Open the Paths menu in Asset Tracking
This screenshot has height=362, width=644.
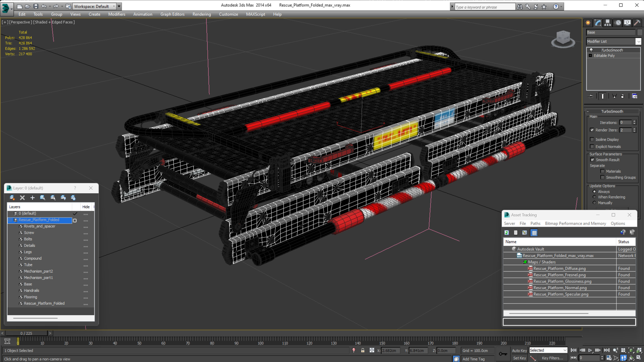point(535,223)
